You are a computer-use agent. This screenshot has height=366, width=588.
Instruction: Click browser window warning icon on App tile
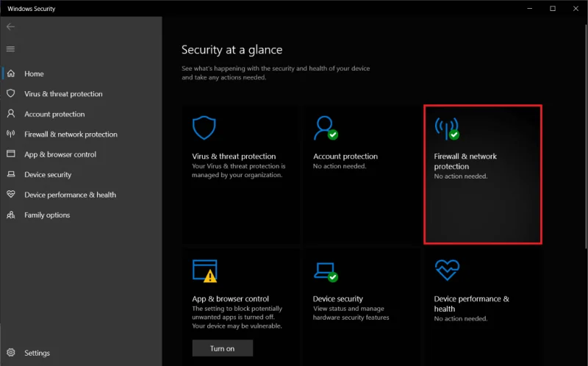pyautogui.click(x=205, y=270)
